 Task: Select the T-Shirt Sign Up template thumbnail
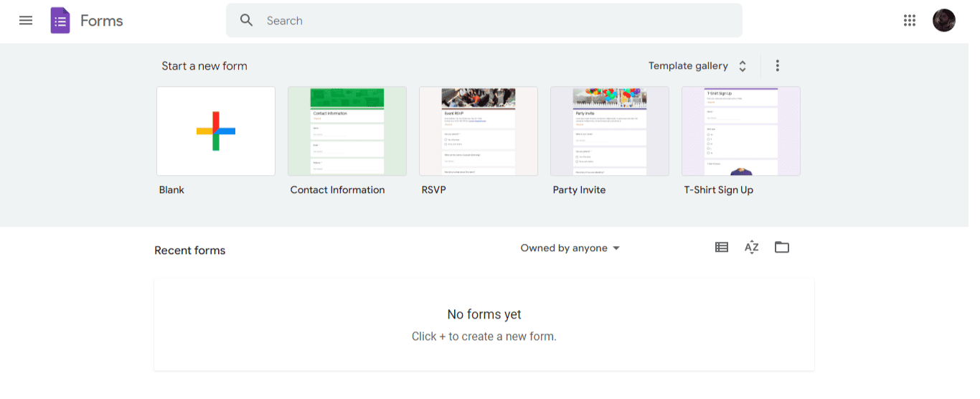coord(741,131)
